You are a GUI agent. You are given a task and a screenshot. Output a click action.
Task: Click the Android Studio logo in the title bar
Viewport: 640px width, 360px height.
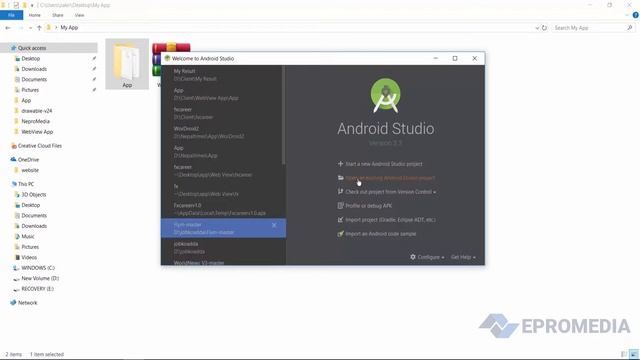tap(167, 58)
